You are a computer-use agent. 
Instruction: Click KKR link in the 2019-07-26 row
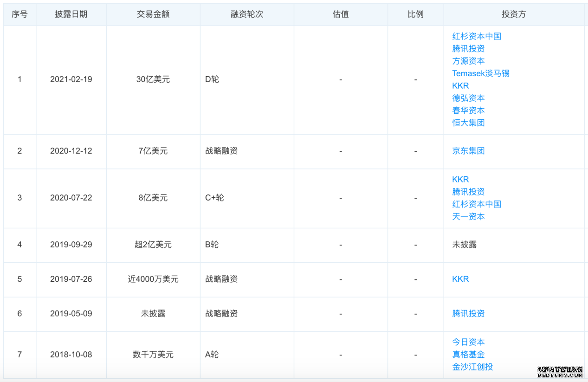click(460, 279)
